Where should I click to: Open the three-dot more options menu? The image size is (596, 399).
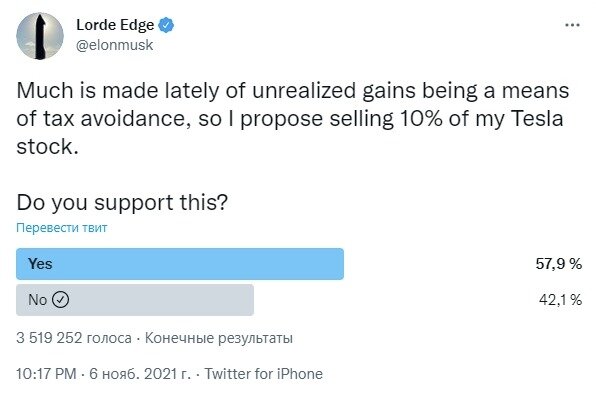point(572,25)
